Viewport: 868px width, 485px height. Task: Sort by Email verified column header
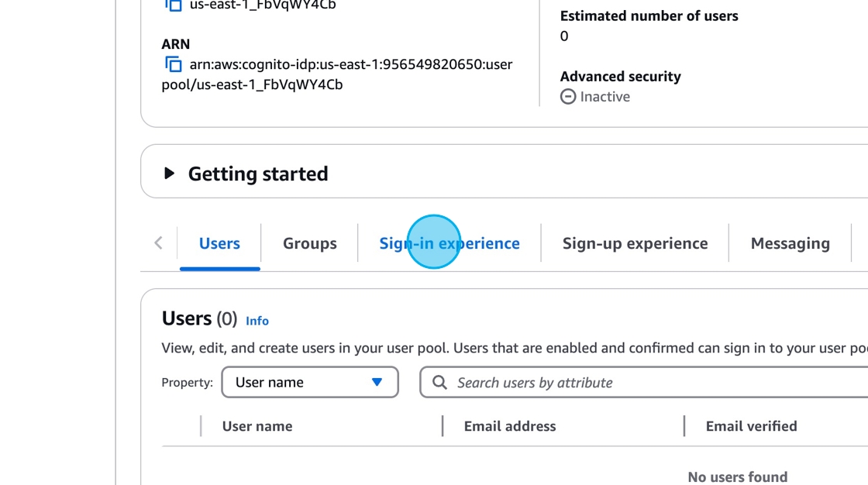(751, 426)
